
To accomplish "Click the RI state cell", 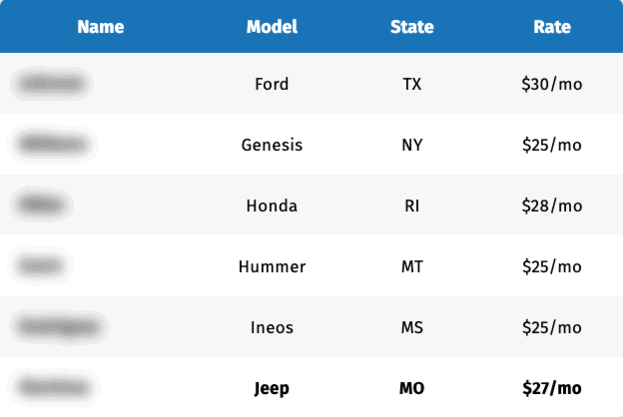I will [x=412, y=206].
